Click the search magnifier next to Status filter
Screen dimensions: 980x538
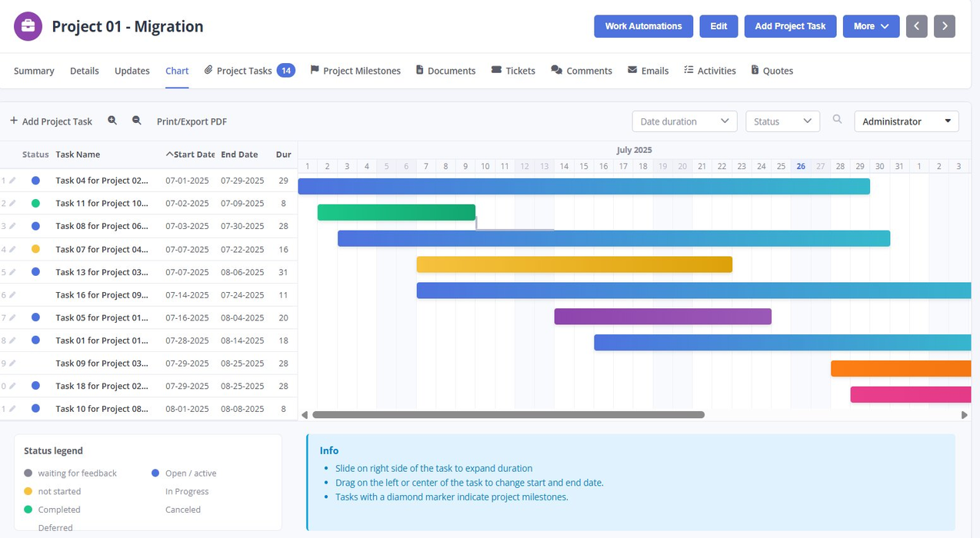click(x=838, y=120)
